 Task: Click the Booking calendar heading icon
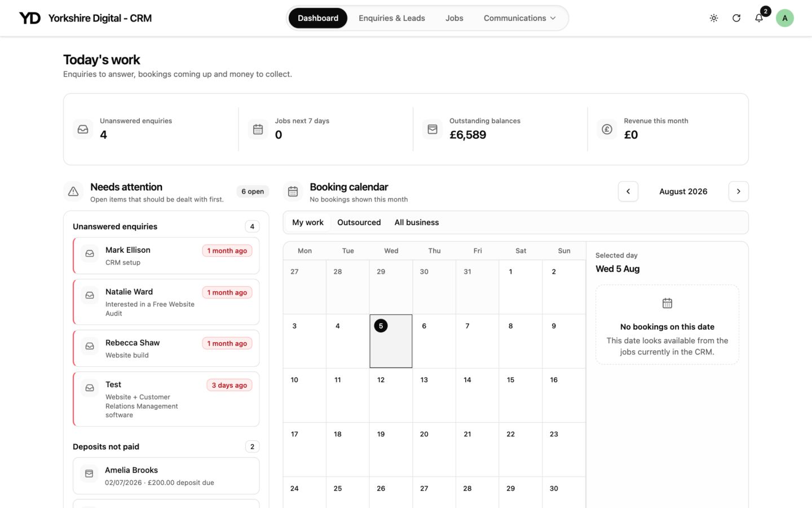tap(293, 192)
